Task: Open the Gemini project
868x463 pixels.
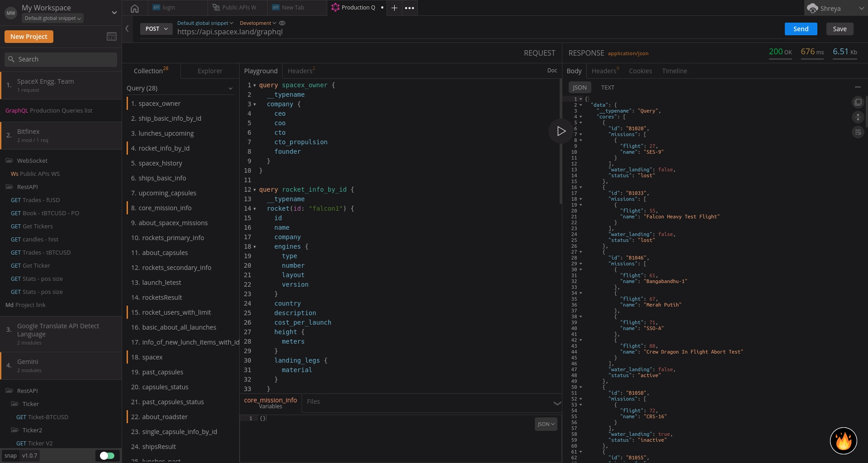Action: tap(61, 366)
